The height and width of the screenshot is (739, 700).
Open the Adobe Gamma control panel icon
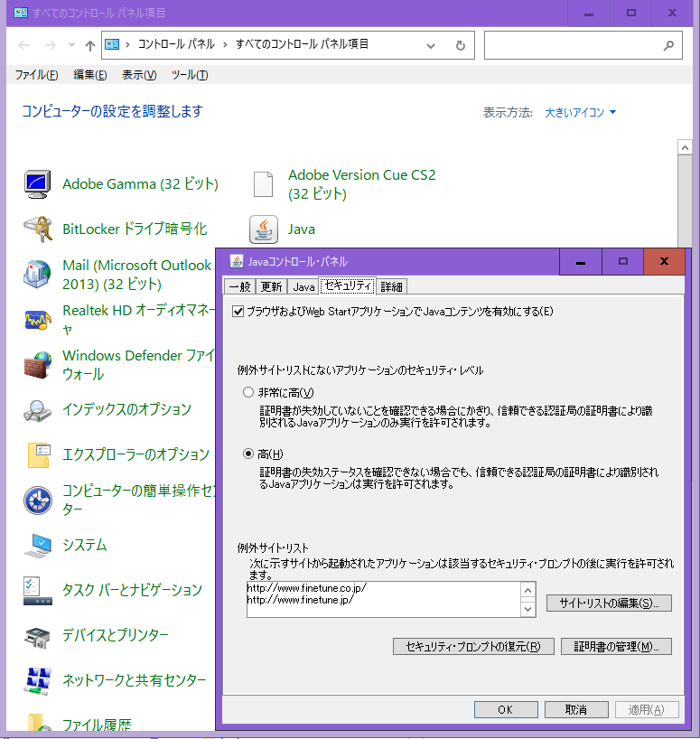click(37, 184)
